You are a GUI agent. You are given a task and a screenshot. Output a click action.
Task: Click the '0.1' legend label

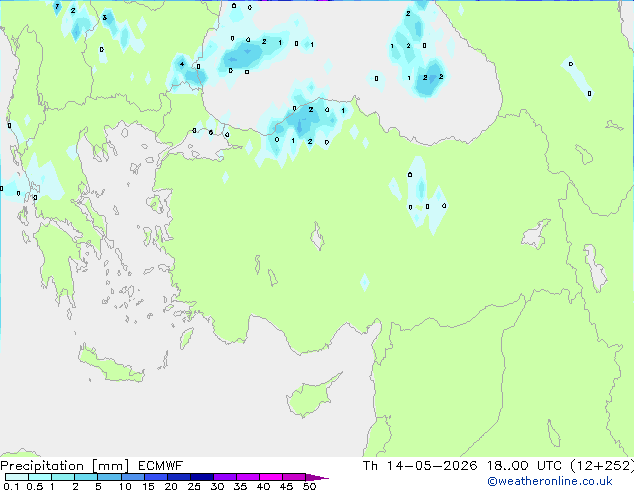click(11, 486)
